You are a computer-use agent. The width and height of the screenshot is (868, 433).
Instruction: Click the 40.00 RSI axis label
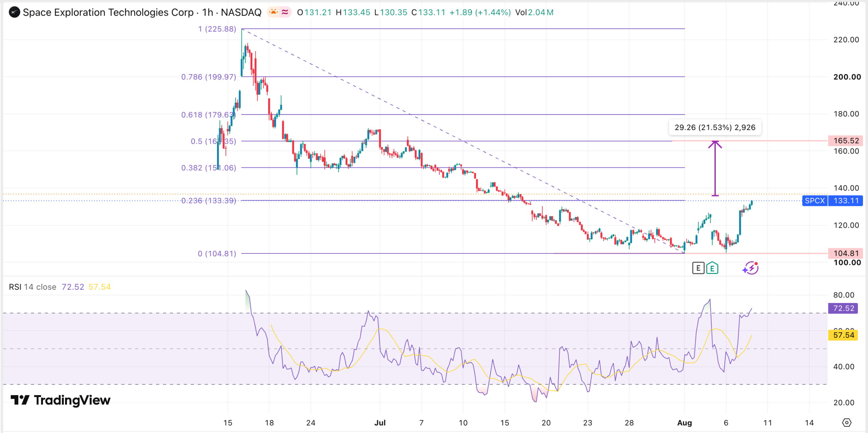pos(844,367)
